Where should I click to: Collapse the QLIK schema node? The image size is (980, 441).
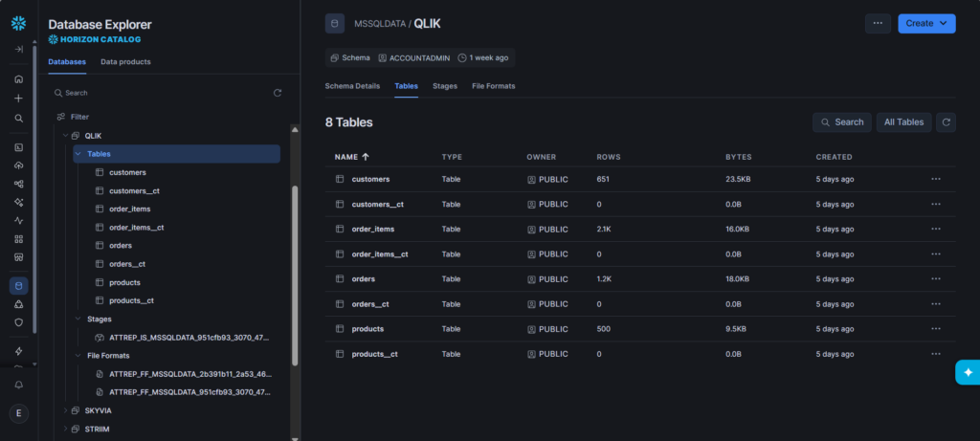pyautogui.click(x=65, y=136)
